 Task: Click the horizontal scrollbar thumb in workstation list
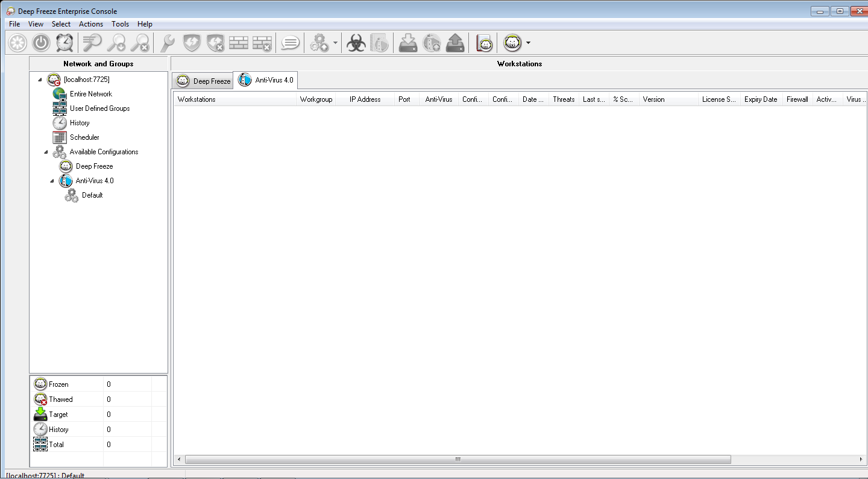(458, 459)
